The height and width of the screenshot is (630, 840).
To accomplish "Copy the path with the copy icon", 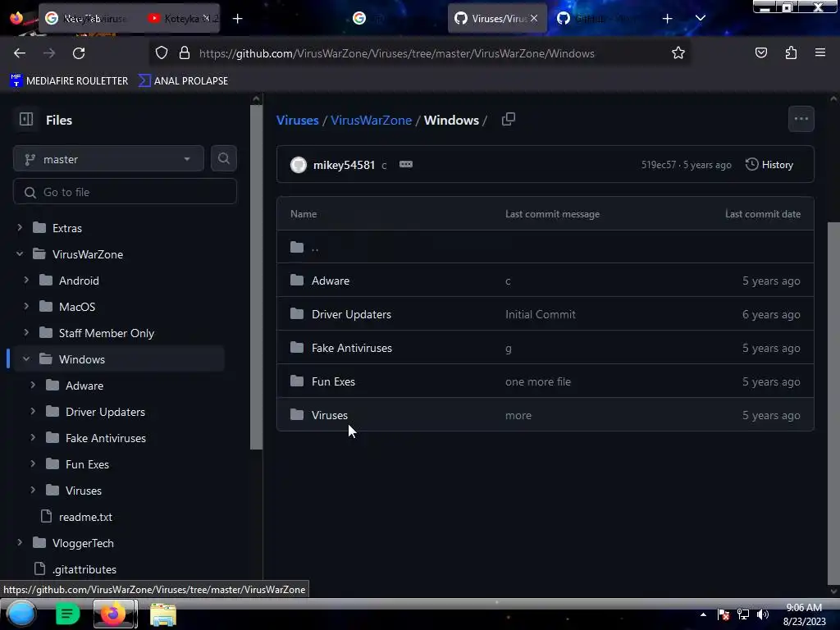I will tap(509, 119).
